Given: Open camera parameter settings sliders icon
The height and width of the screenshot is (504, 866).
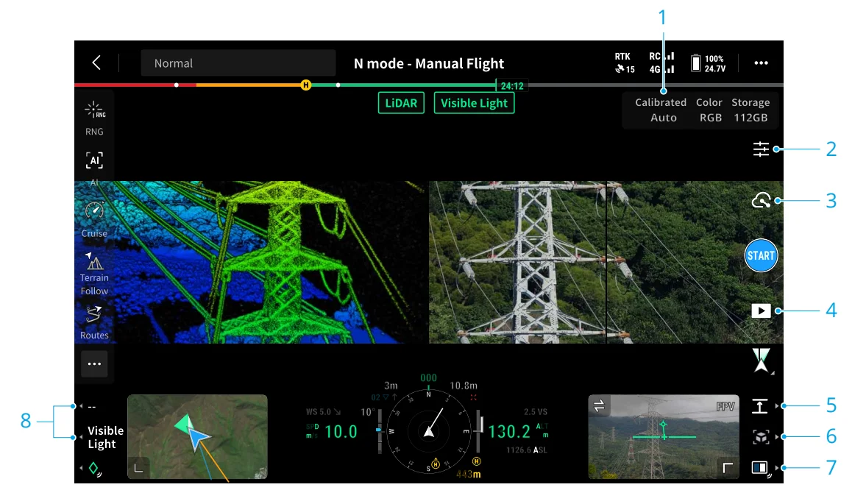Looking at the screenshot, I should (762, 149).
